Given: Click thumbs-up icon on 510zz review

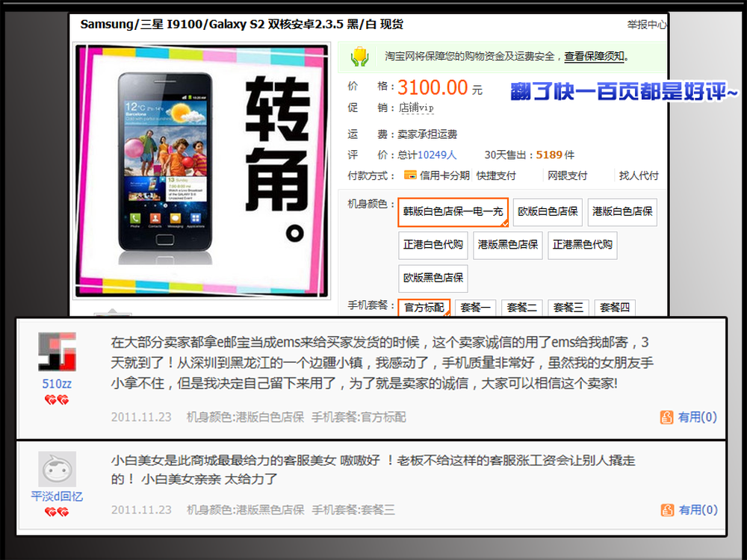Looking at the screenshot, I should coord(666,417).
